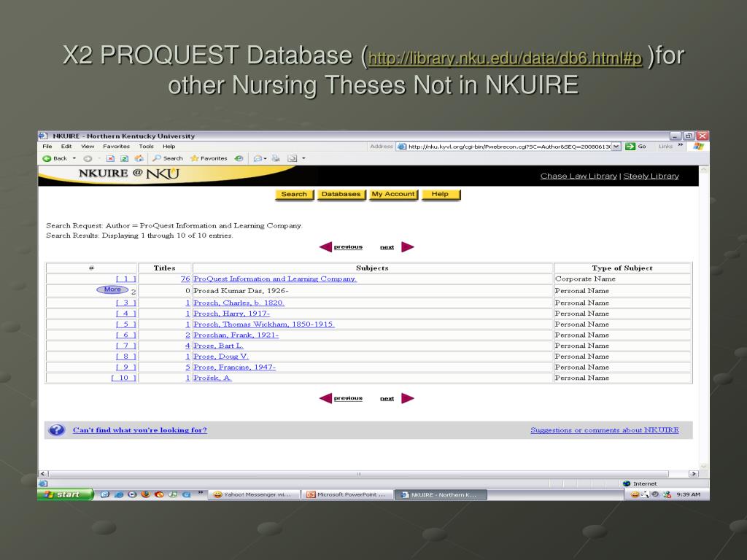Open the Edit menu
747x560 pixels.
point(66,146)
